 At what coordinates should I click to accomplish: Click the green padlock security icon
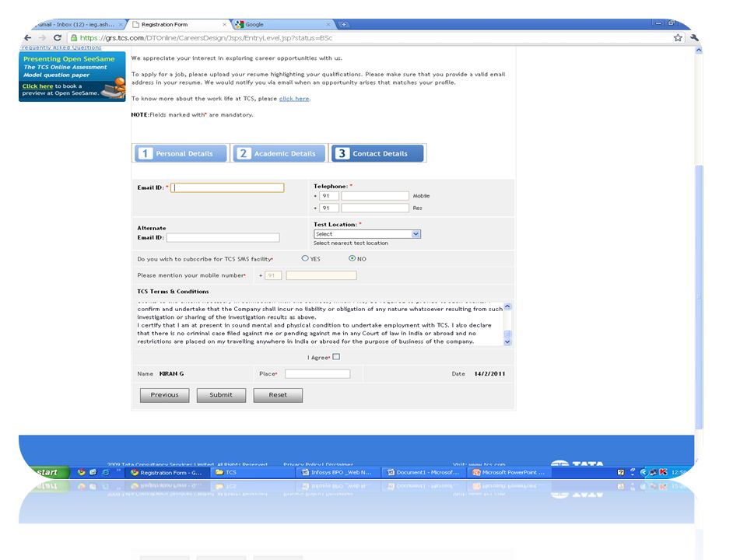click(74, 37)
